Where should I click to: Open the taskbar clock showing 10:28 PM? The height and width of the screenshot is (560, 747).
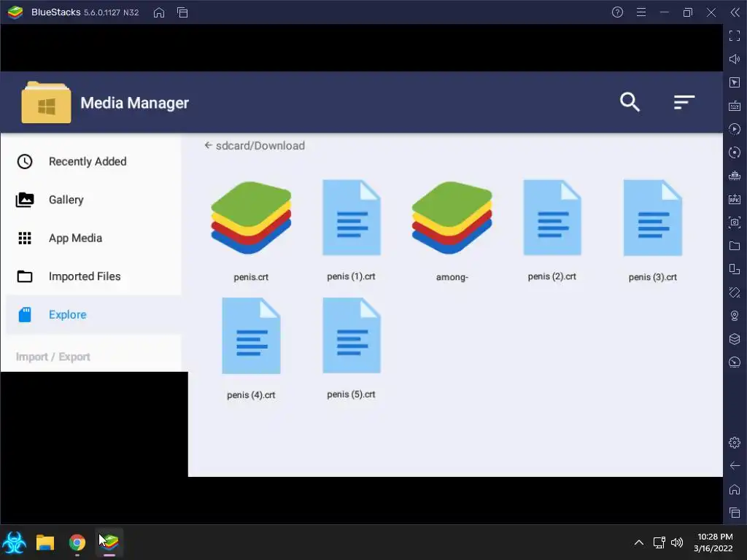tap(713, 542)
